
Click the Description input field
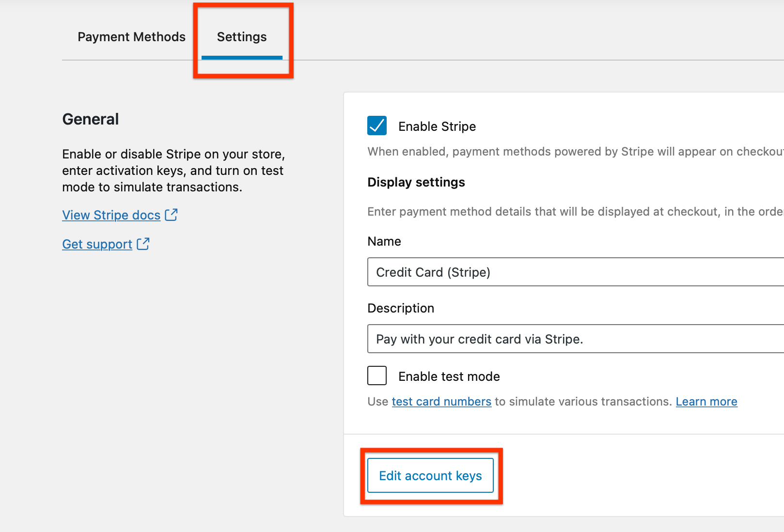click(576, 339)
